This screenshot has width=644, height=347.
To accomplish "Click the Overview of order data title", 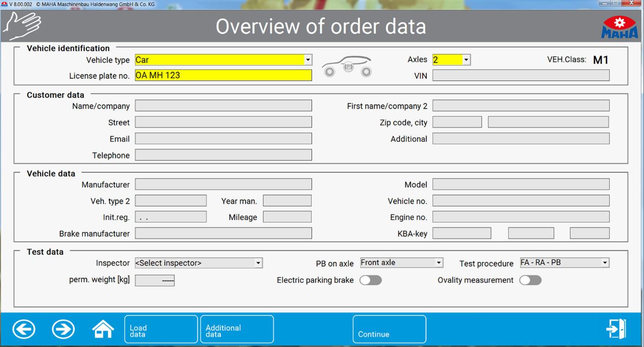I will point(321,27).
